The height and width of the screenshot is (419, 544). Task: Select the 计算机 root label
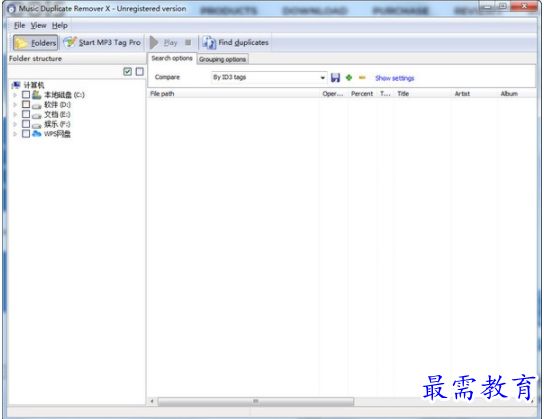click(x=34, y=85)
